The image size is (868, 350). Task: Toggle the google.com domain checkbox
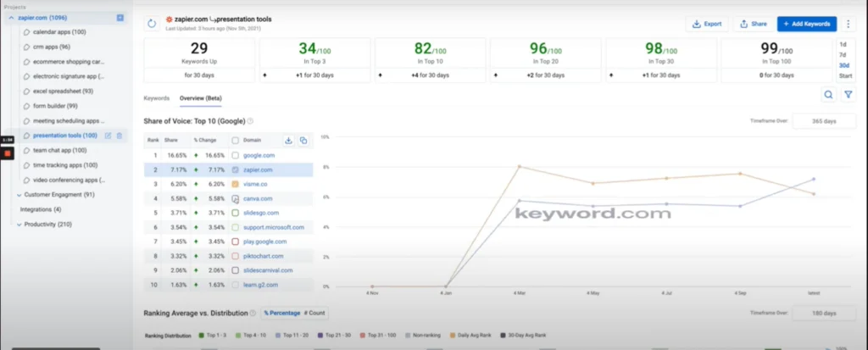click(235, 155)
